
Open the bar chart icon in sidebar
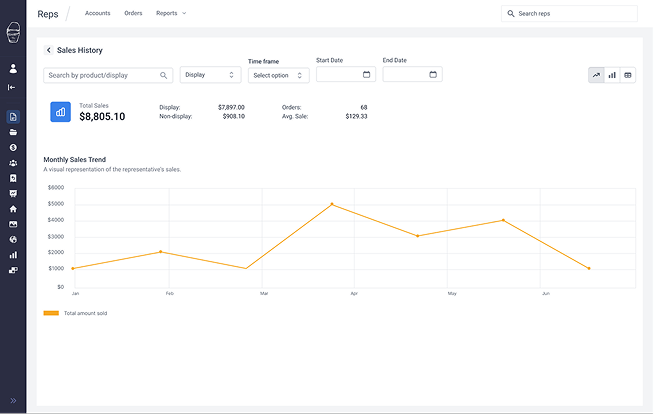13,255
